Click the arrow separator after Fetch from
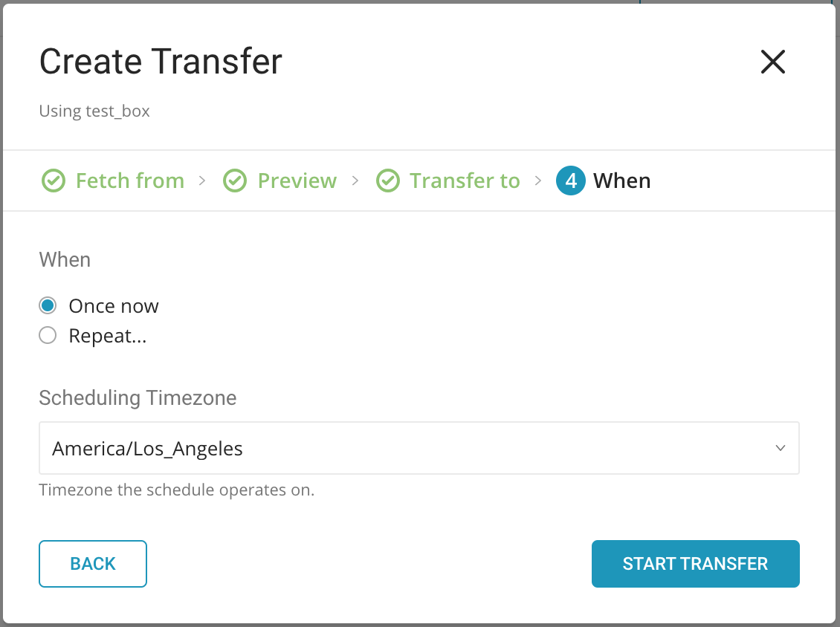The width and height of the screenshot is (840, 627). pyautogui.click(x=202, y=181)
